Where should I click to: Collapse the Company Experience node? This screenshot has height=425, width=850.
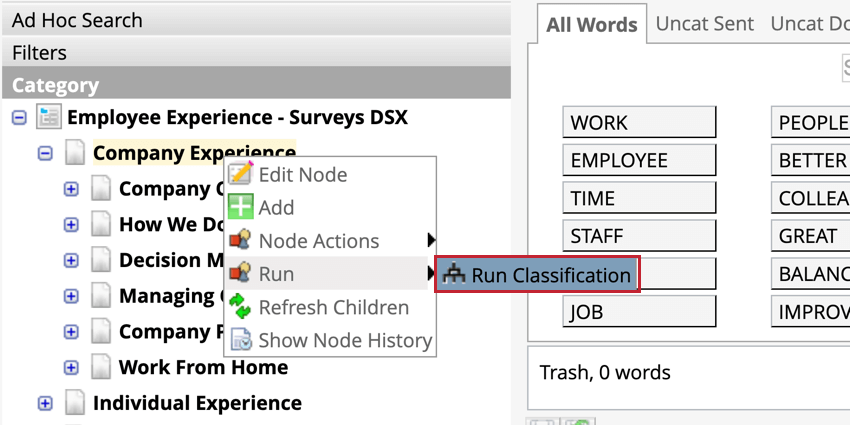point(45,153)
